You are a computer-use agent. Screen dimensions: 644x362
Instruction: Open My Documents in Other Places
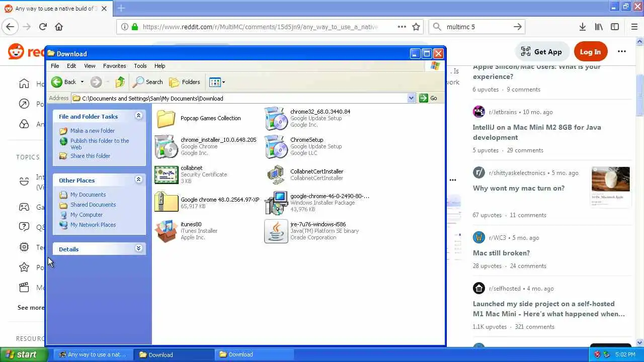pos(88,195)
